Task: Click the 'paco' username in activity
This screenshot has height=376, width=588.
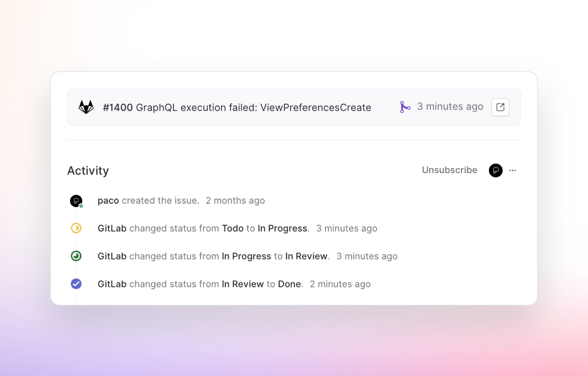Action: tap(108, 201)
